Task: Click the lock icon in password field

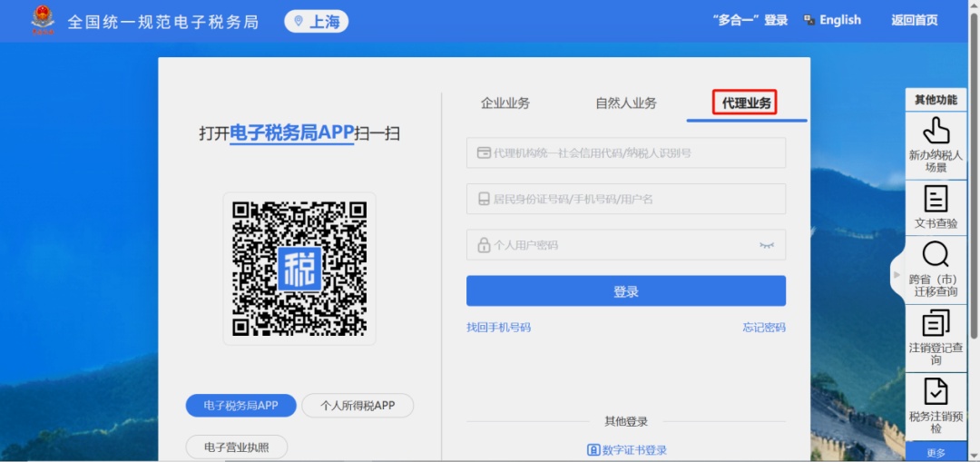Action: [483, 245]
